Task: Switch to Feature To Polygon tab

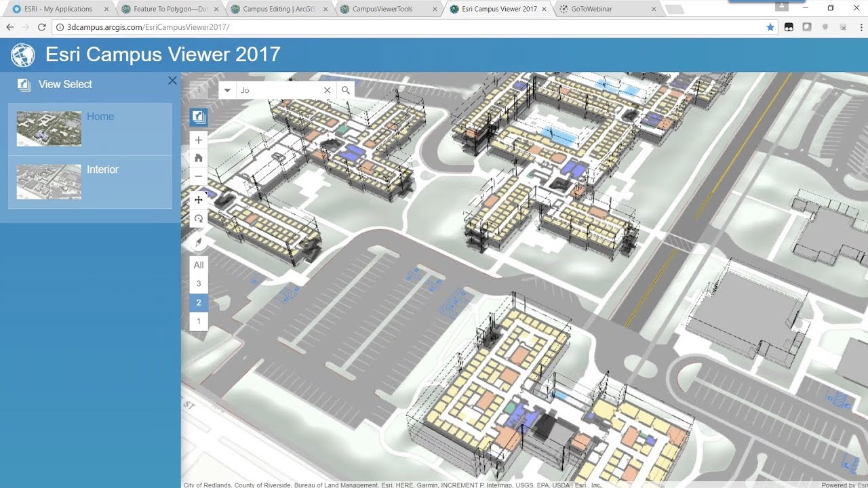Action: pos(170,9)
